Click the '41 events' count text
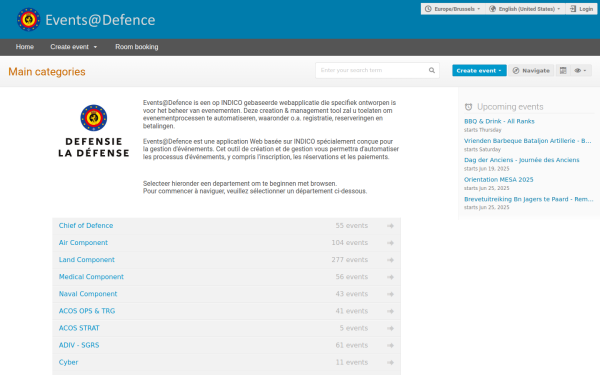Screen dimensions: 600x375 pyautogui.click(x=352, y=311)
